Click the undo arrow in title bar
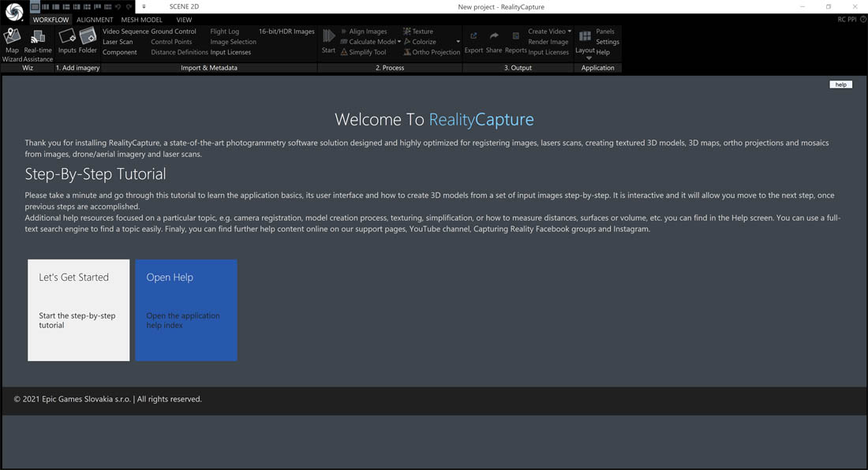The image size is (868, 470). [x=118, y=6]
